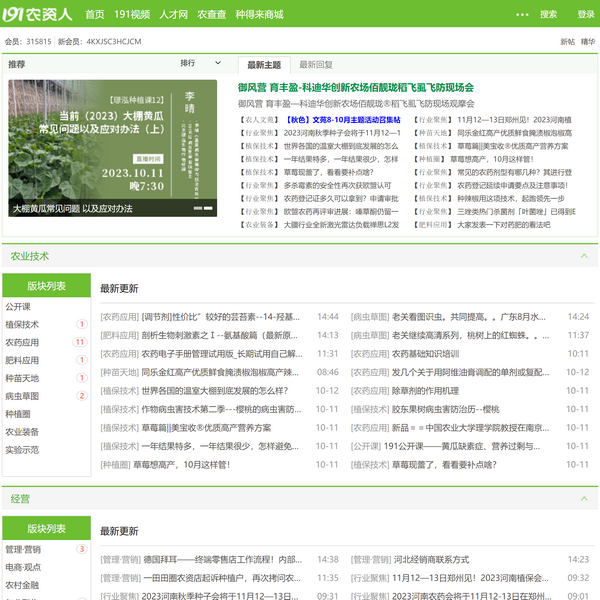The width and height of the screenshot is (600, 600).
Task: Open the three-dots more menu in header
Action: (521, 15)
